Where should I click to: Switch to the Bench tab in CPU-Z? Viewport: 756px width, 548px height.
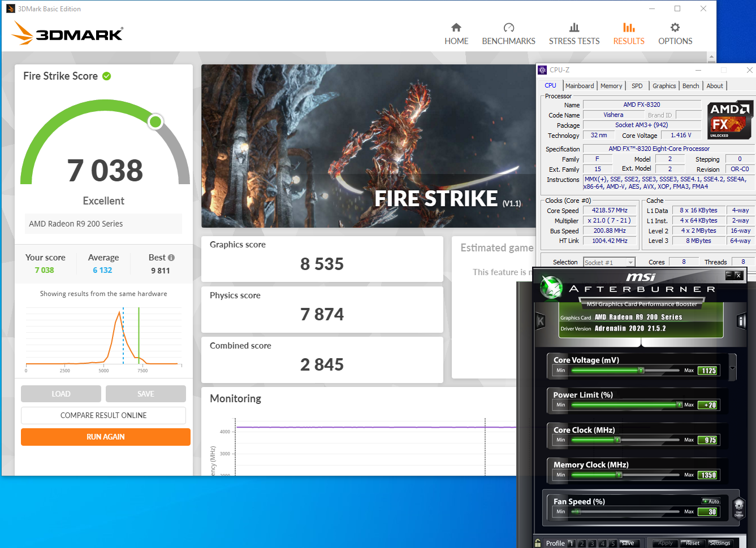point(691,86)
